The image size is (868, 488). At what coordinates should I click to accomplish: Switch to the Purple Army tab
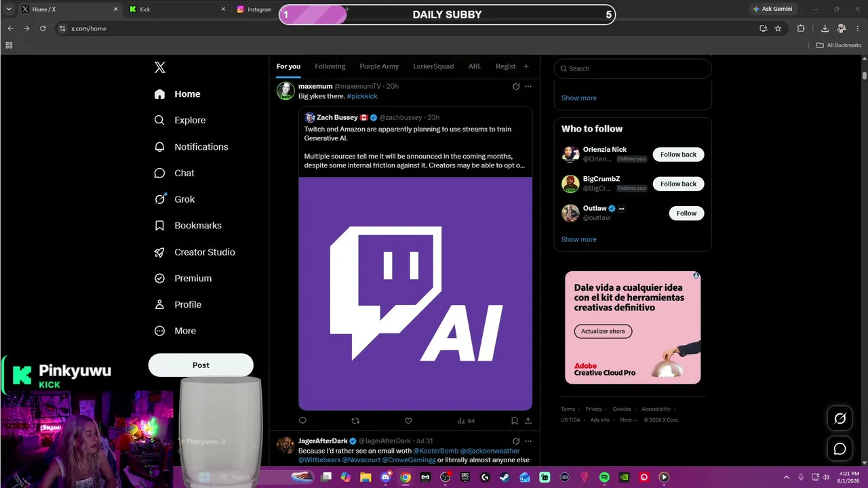pyautogui.click(x=379, y=66)
